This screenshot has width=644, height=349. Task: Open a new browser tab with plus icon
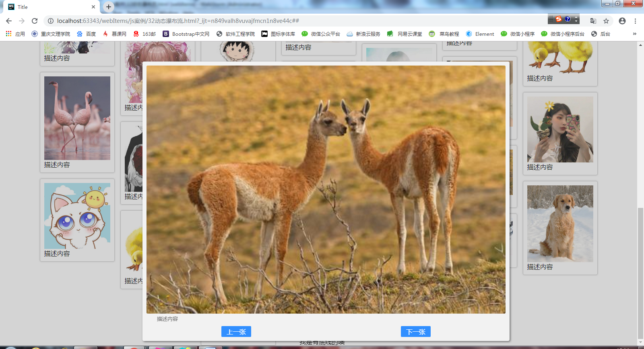pos(109,7)
